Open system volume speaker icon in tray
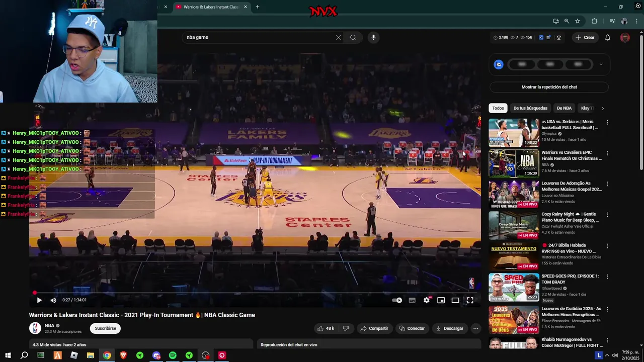644x362 pixels. (615, 355)
